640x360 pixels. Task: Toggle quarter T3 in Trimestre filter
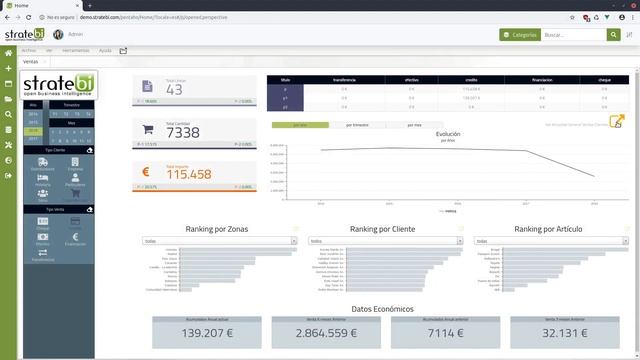coord(77,114)
